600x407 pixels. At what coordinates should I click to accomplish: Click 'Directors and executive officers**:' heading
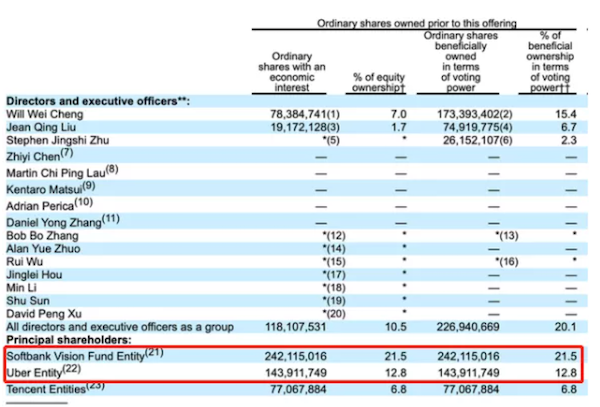98,101
